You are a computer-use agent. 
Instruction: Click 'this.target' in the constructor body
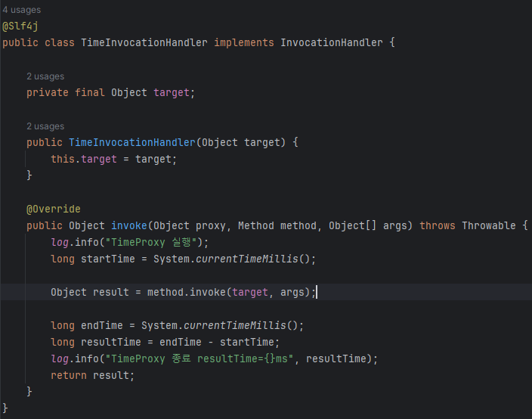(x=84, y=160)
